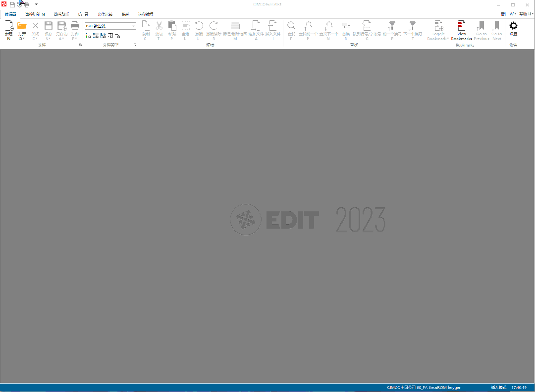Image resolution: width=535 pixels, height=392 pixels.
Task: Expand the Save As button's dropdown arrow
Action: point(63,39)
